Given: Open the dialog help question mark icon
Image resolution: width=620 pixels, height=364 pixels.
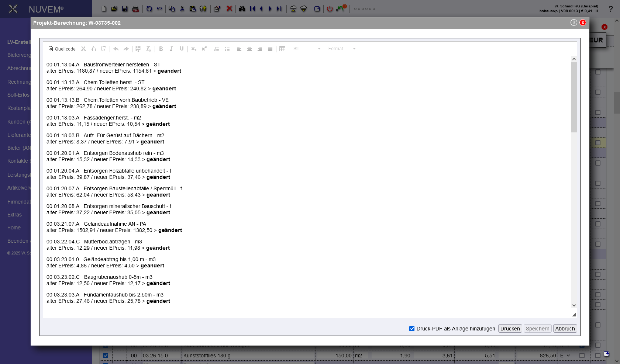Looking at the screenshot, I should tap(573, 22).
